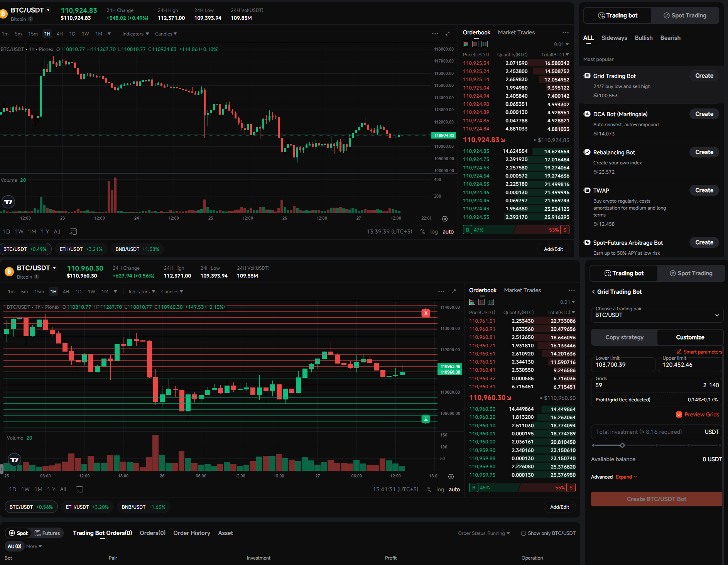Image resolution: width=728 pixels, height=565 pixels.
Task: Expand the Advanced settings
Action: point(626,477)
